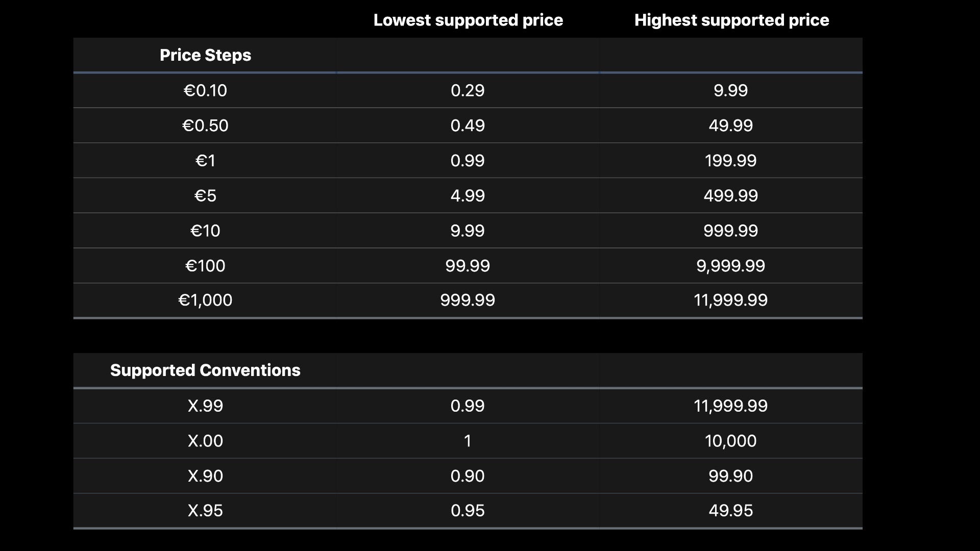Select the X.95 convention cell
The height and width of the screenshot is (551, 980).
coord(205,511)
